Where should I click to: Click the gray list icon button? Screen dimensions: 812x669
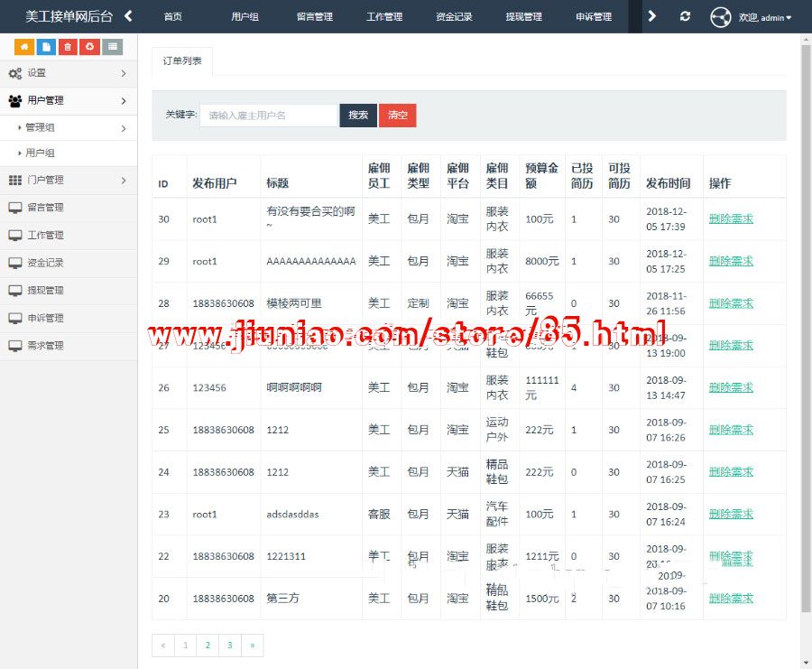113,47
